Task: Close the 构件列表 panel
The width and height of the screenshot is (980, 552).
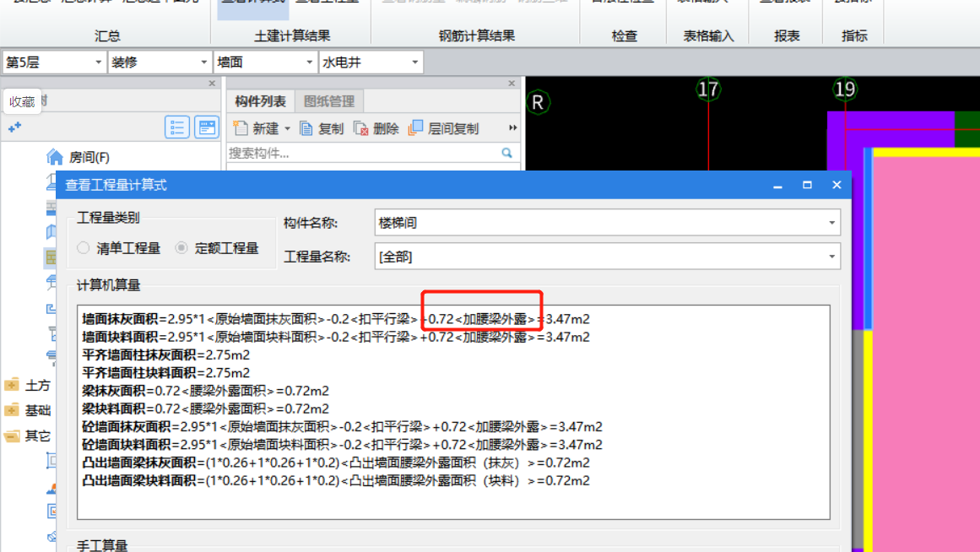Action: (x=512, y=84)
